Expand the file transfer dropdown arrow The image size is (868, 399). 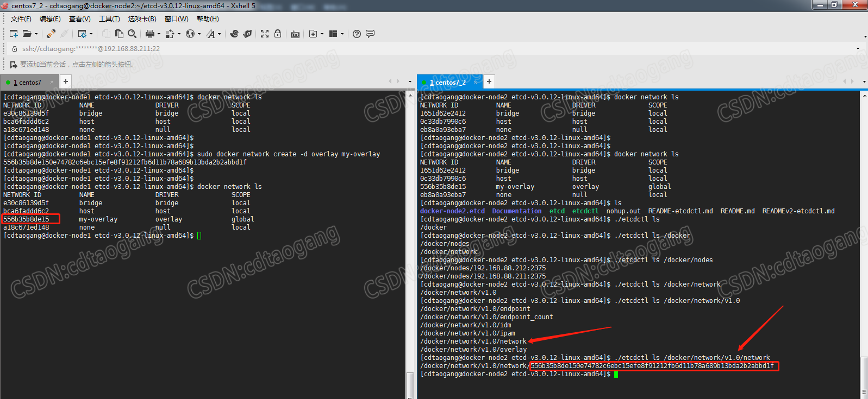click(x=179, y=34)
